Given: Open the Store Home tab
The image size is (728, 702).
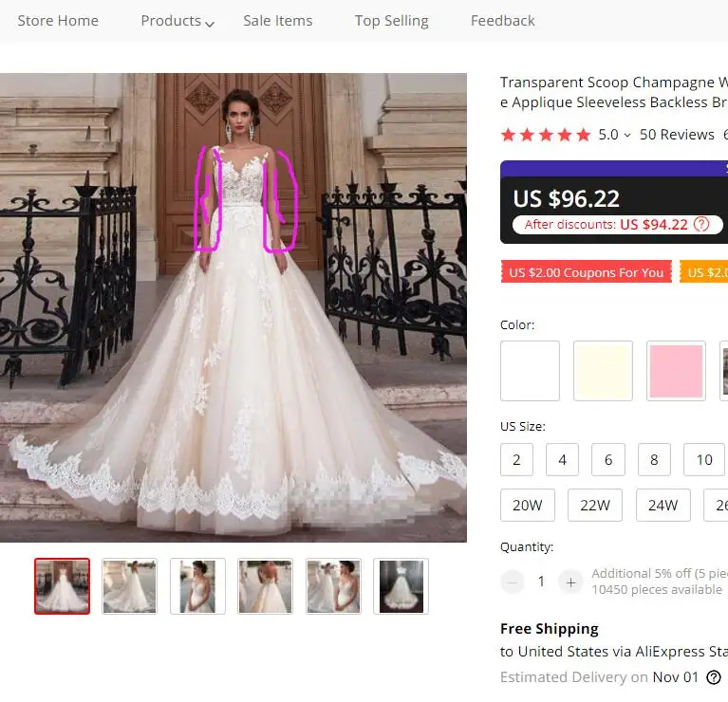Looking at the screenshot, I should [58, 21].
